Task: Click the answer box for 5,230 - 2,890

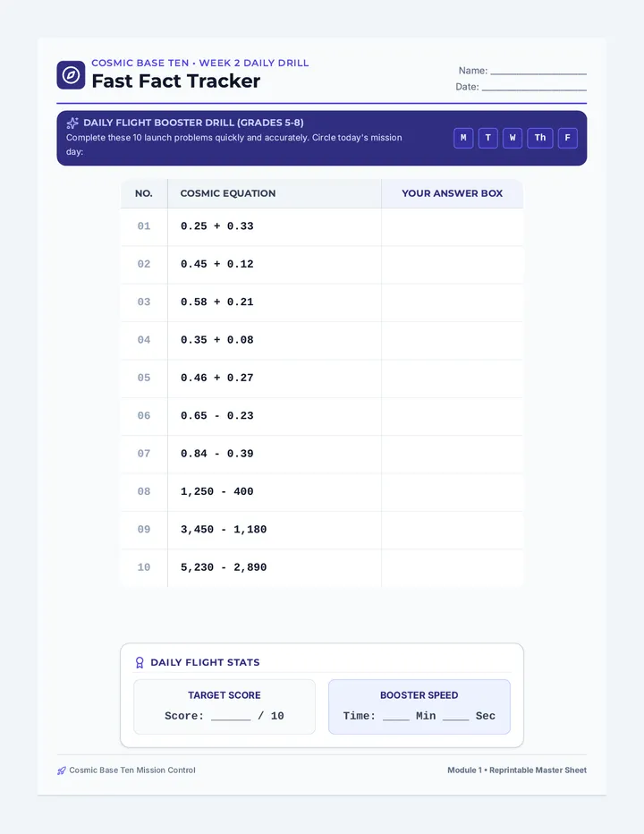Action: pos(452,568)
